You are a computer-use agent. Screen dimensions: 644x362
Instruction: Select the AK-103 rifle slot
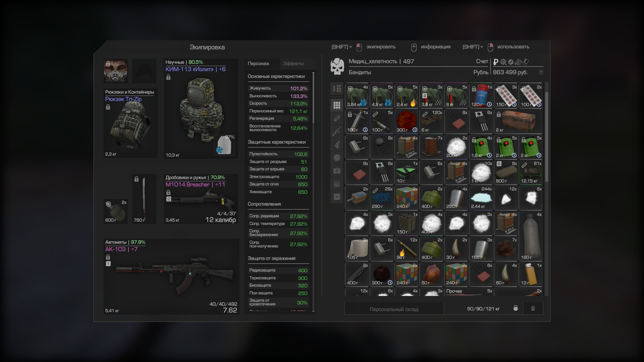[x=171, y=277]
